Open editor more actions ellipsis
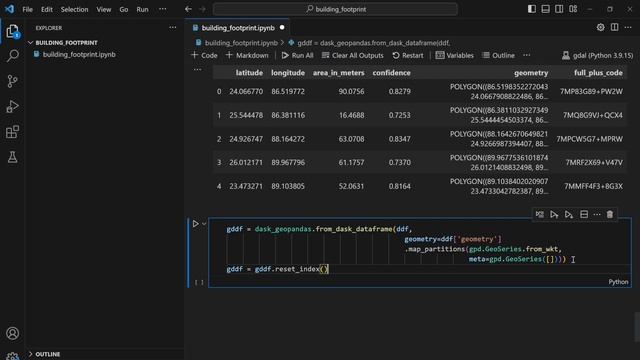Screen dimensions: 640x360 pos(628,27)
